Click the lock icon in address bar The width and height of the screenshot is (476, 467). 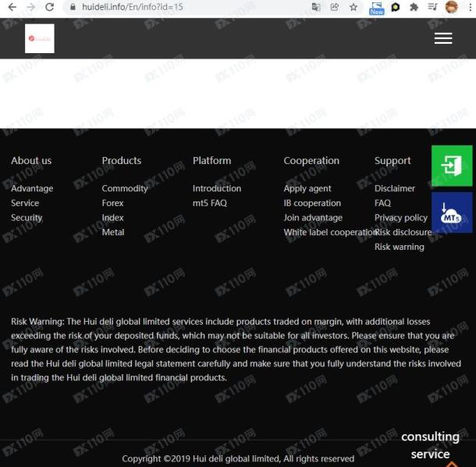tap(73, 7)
